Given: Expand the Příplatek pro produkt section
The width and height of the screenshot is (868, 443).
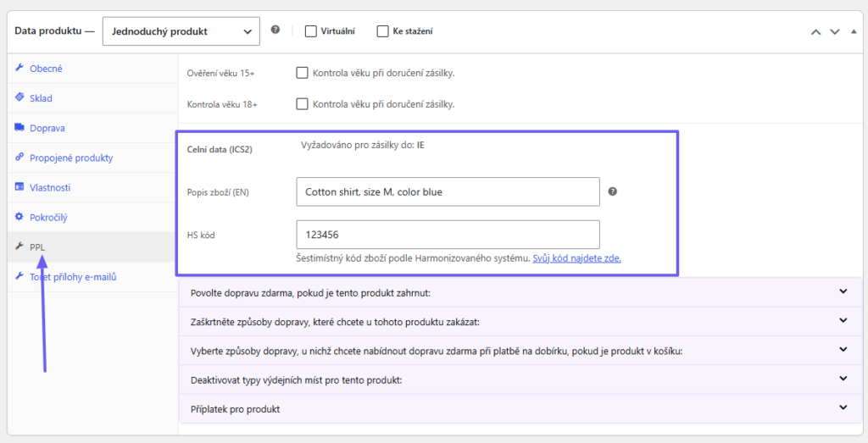Looking at the screenshot, I should click(x=520, y=409).
